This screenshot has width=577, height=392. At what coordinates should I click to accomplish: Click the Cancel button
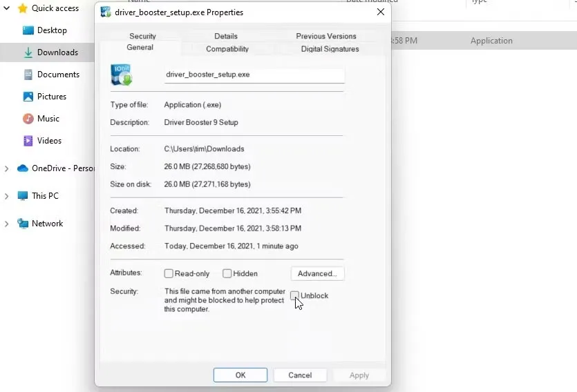[300, 375]
